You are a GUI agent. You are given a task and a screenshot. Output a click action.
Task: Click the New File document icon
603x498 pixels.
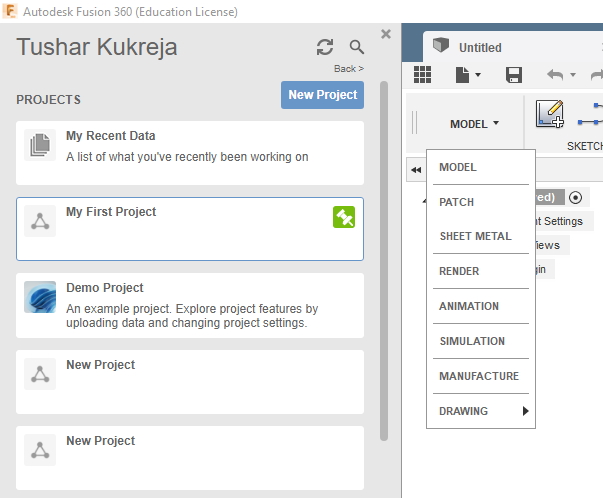(467, 75)
